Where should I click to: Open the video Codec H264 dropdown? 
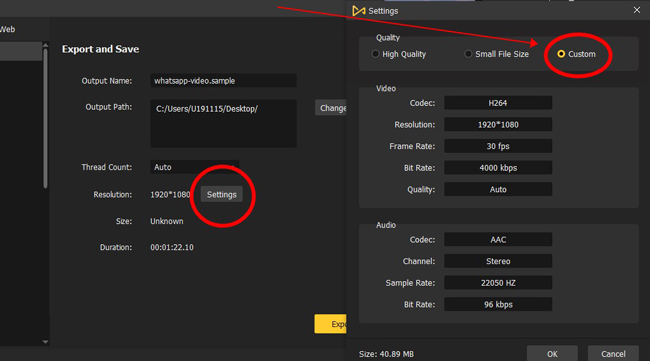(x=498, y=103)
